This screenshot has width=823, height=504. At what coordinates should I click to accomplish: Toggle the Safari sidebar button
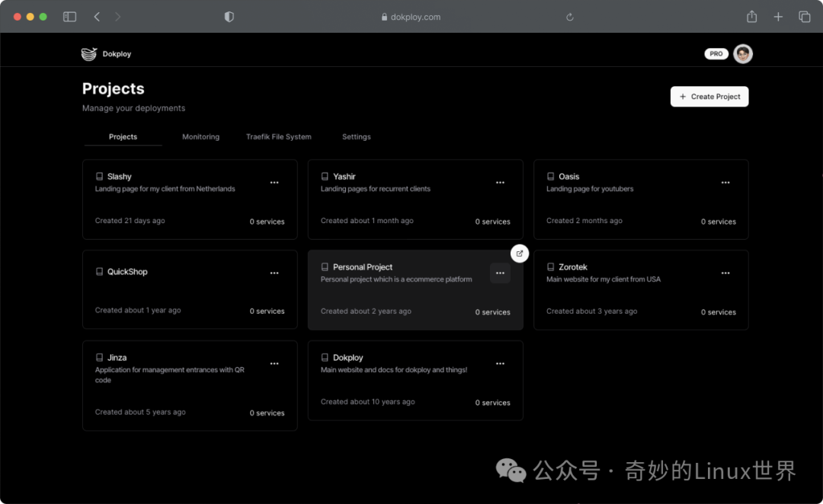(x=69, y=17)
